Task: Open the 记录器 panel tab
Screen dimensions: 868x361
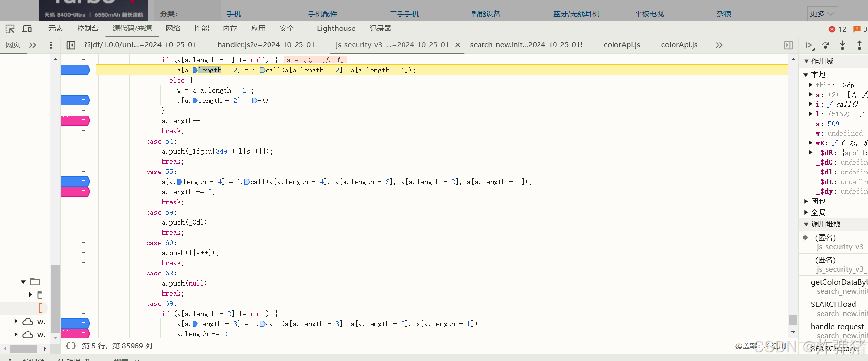Action: pyautogui.click(x=381, y=29)
